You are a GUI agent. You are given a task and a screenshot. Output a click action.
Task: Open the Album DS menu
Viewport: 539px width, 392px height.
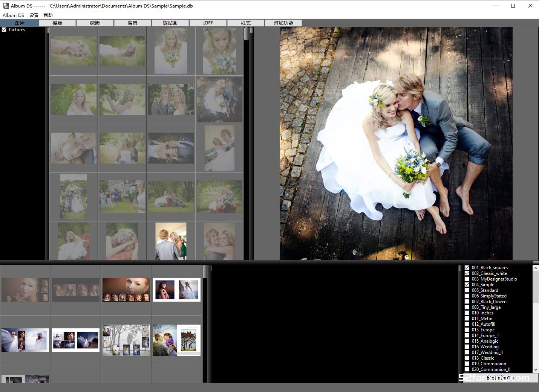pos(13,15)
